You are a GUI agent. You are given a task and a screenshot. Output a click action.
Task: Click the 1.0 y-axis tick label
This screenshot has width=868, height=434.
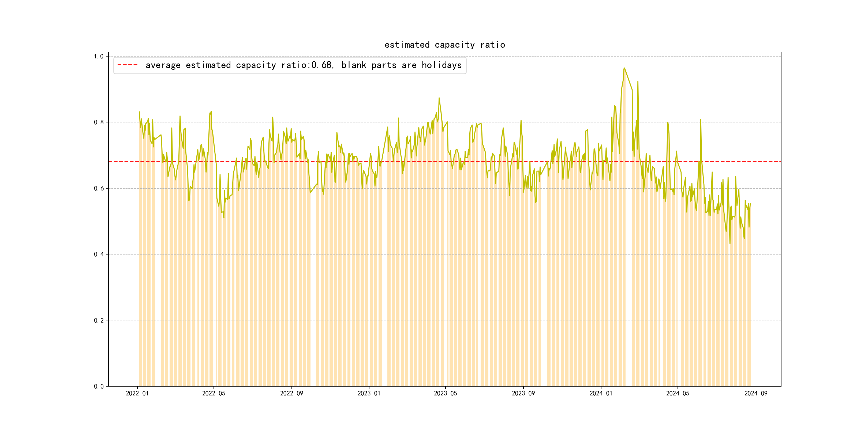(98, 56)
